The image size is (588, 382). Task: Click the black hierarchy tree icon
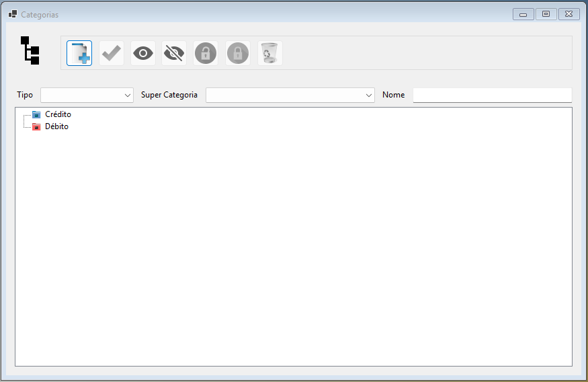click(30, 50)
